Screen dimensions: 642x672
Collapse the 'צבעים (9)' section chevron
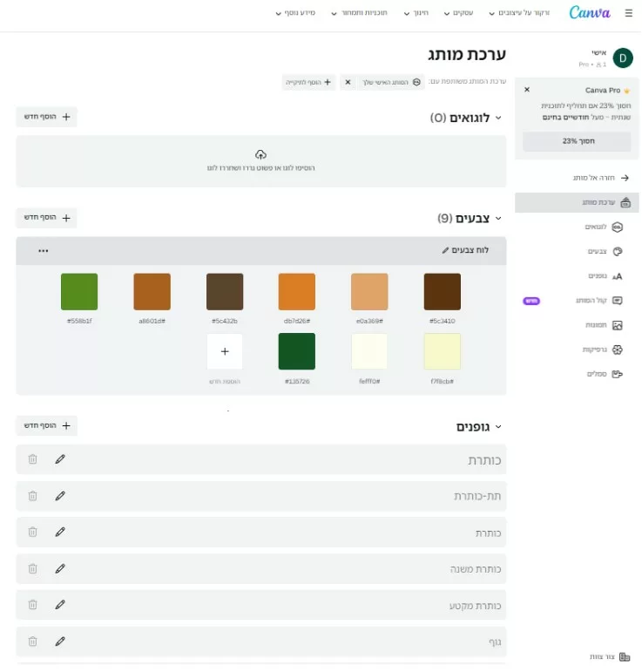click(x=498, y=218)
